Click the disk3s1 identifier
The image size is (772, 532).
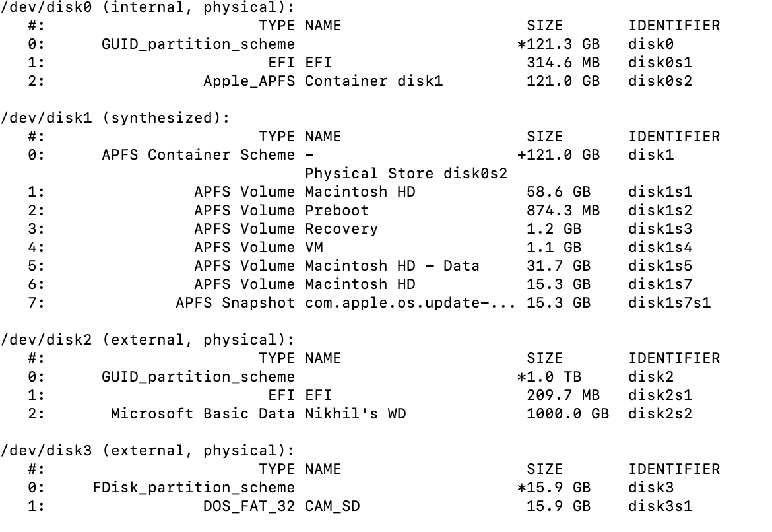660,506
